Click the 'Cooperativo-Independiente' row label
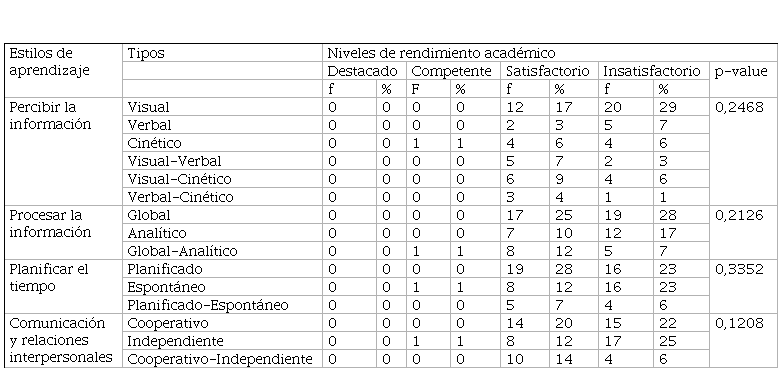 point(222,359)
